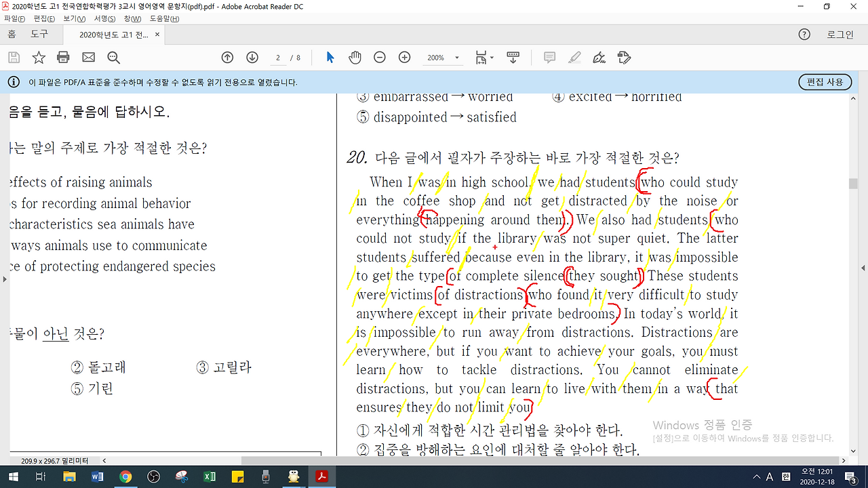Open Sticky Notes from the taskbar
Viewport: 868px width, 488px height.
click(238, 476)
